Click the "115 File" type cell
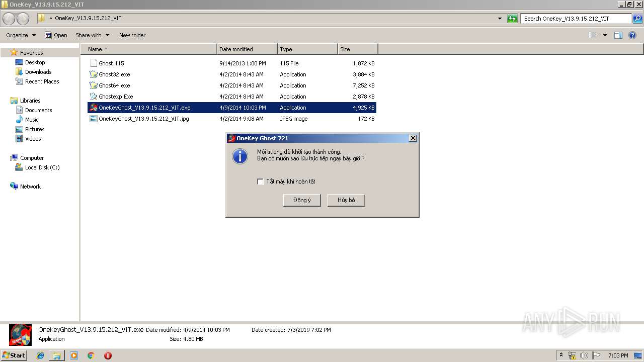 coord(289,63)
